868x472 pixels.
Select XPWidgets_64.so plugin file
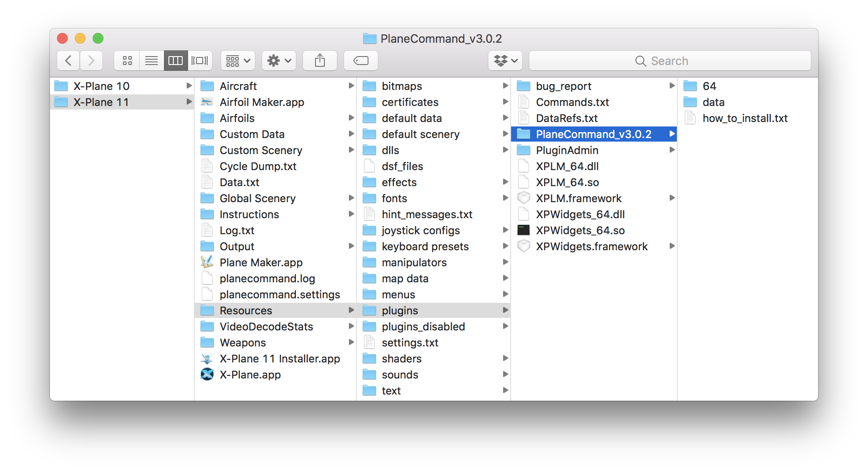coord(580,230)
